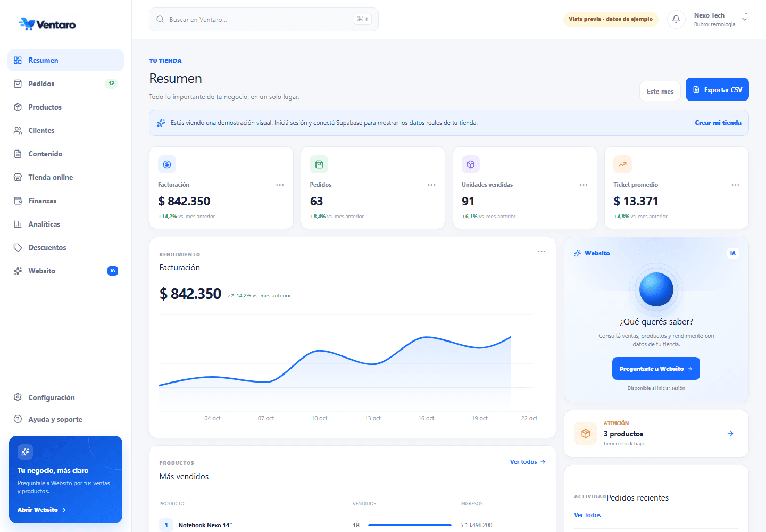
Task: Go to Tienda online
Action: pos(66,177)
